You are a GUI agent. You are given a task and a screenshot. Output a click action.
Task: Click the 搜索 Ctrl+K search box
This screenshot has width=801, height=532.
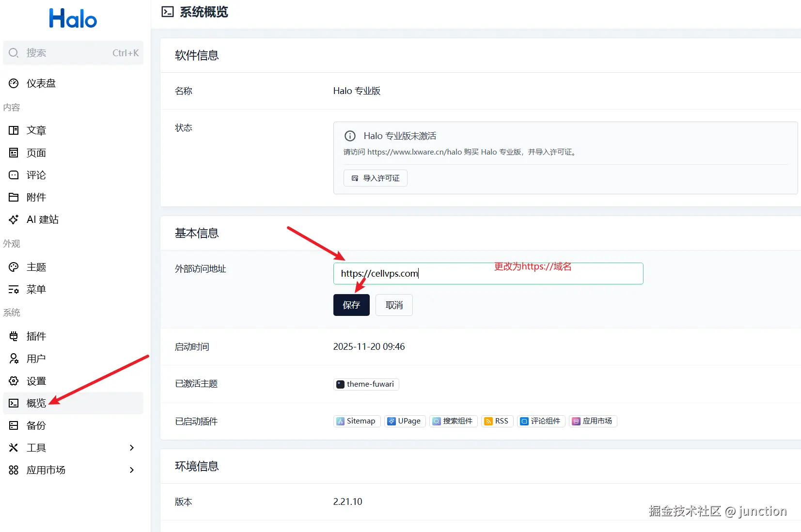pyautogui.click(x=73, y=53)
